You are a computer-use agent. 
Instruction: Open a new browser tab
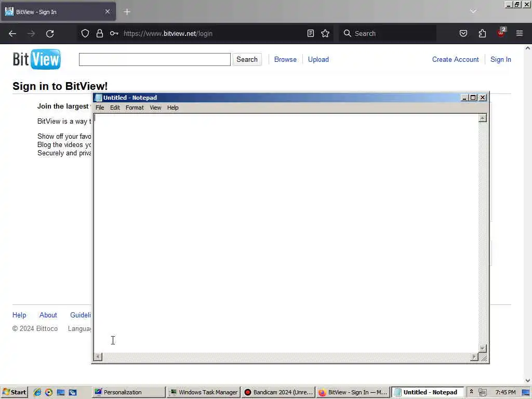pyautogui.click(x=127, y=12)
